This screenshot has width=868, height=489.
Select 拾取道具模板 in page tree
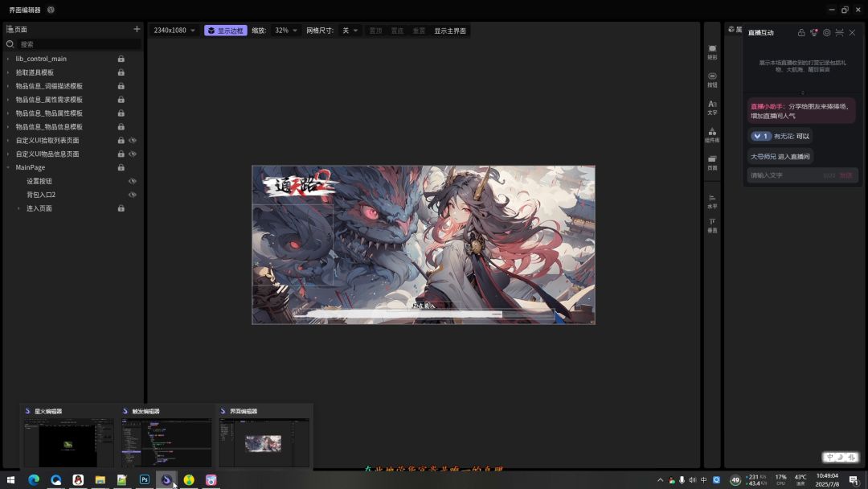(35, 72)
